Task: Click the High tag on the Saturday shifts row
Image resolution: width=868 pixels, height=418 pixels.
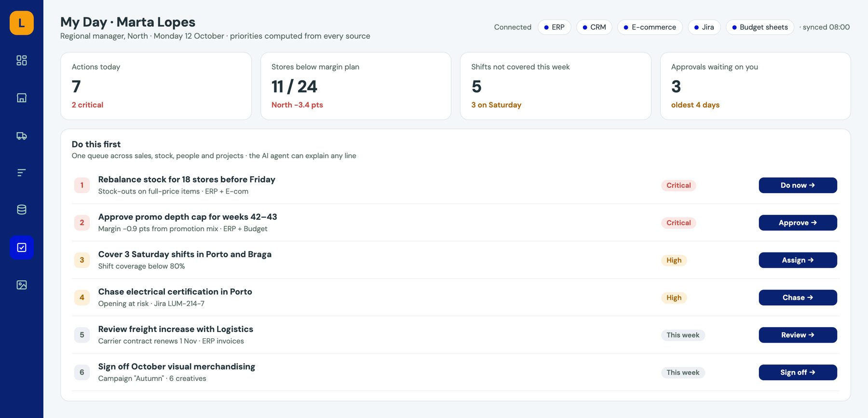Action: 674,260
